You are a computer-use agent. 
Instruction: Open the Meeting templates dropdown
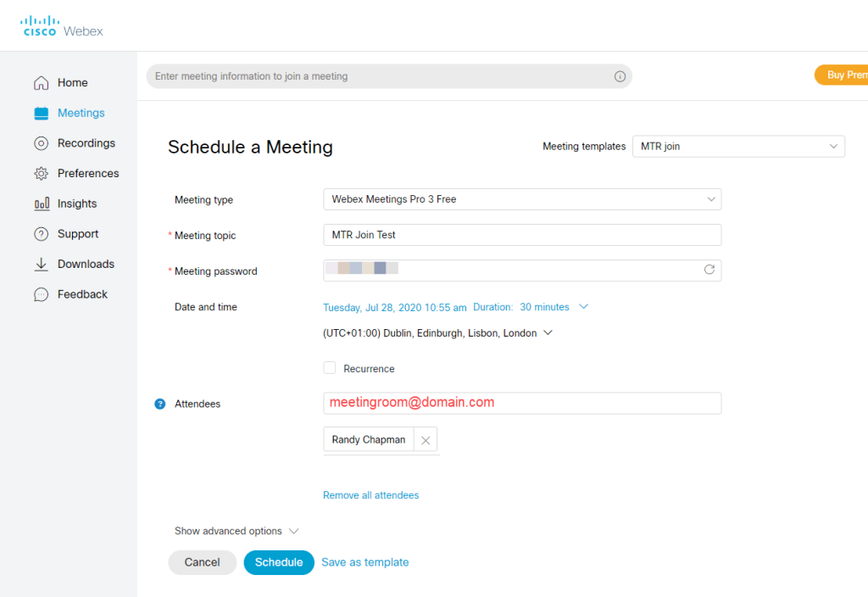point(738,147)
